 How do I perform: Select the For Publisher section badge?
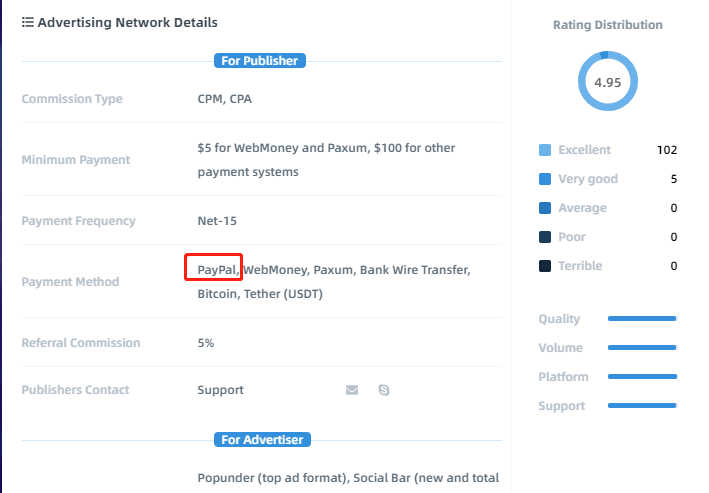(260, 61)
